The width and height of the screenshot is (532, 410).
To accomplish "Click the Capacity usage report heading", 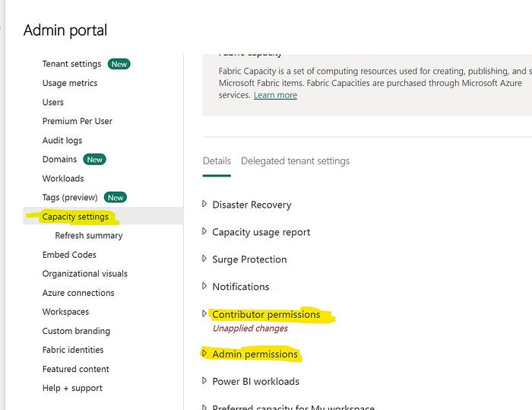I will tap(261, 232).
